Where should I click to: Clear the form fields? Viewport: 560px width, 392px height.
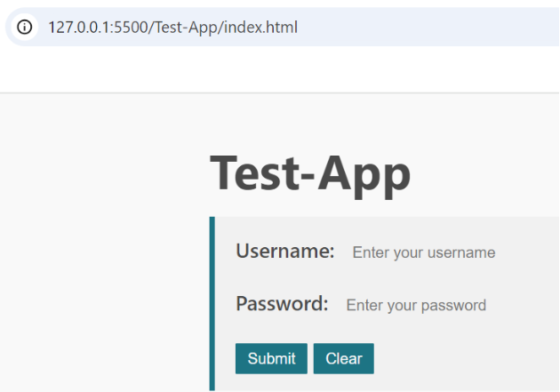(344, 358)
